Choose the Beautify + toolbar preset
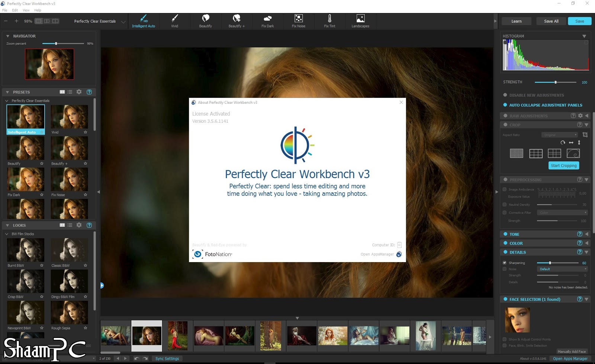This screenshot has height=364, width=595. tap(237, 21)
